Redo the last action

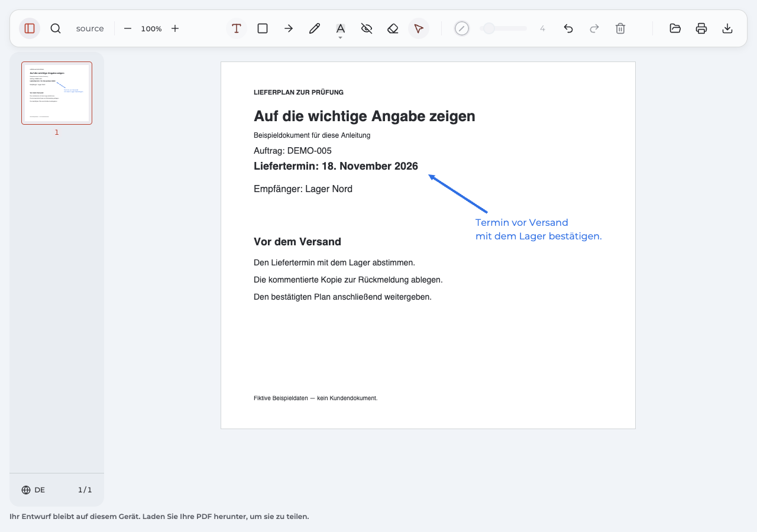[594, 28]
